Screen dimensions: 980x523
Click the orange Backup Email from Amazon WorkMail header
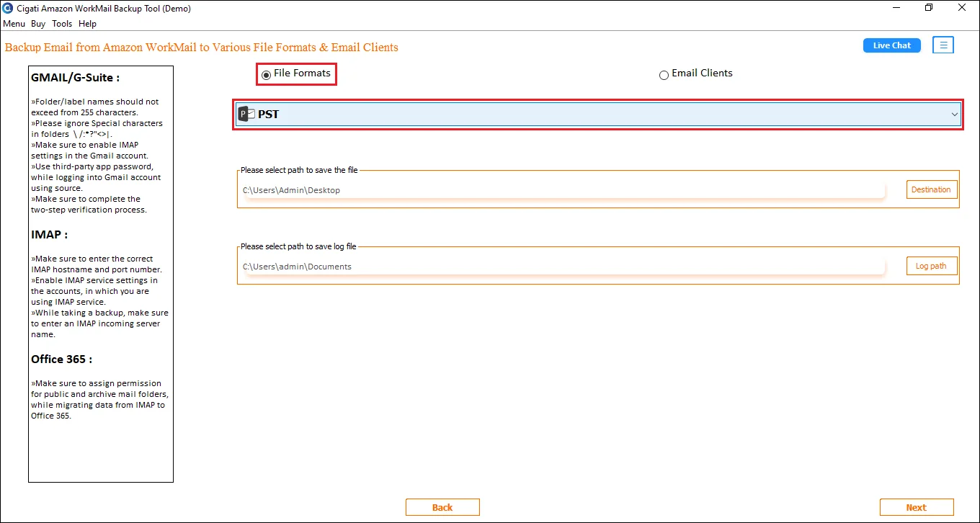202,48
